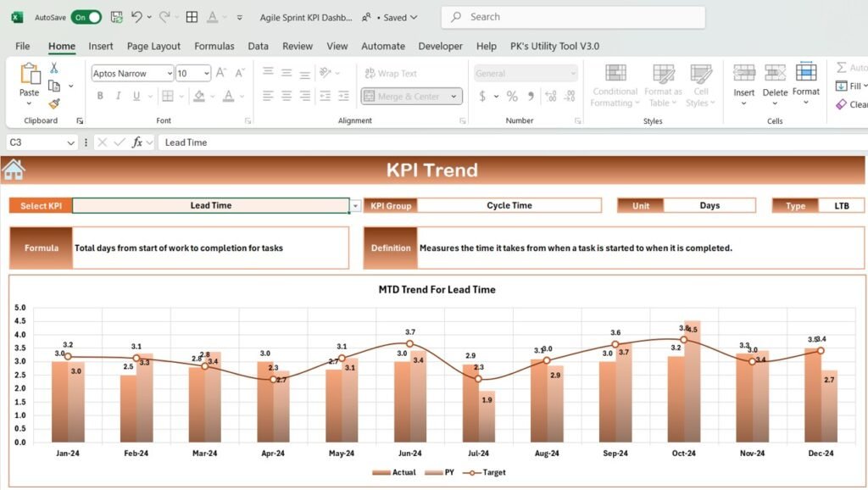The width and height of the screenshot is (868, 490).
Task: Apply the Increase Font Size icon
Action: (x=219, y=72)
